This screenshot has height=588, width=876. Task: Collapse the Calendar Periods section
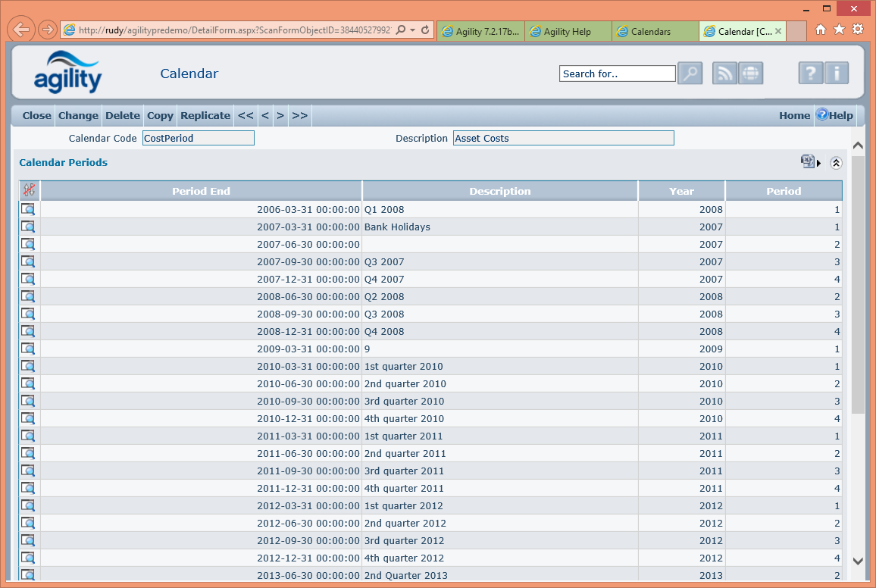[836, 162]
